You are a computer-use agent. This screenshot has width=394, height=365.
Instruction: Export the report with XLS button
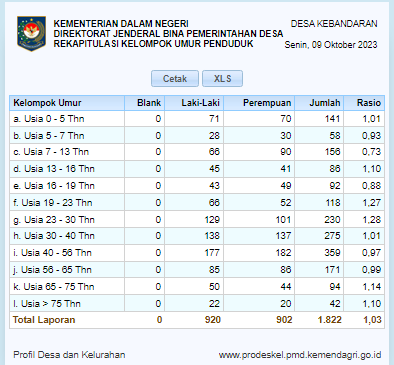coord(222,79)
